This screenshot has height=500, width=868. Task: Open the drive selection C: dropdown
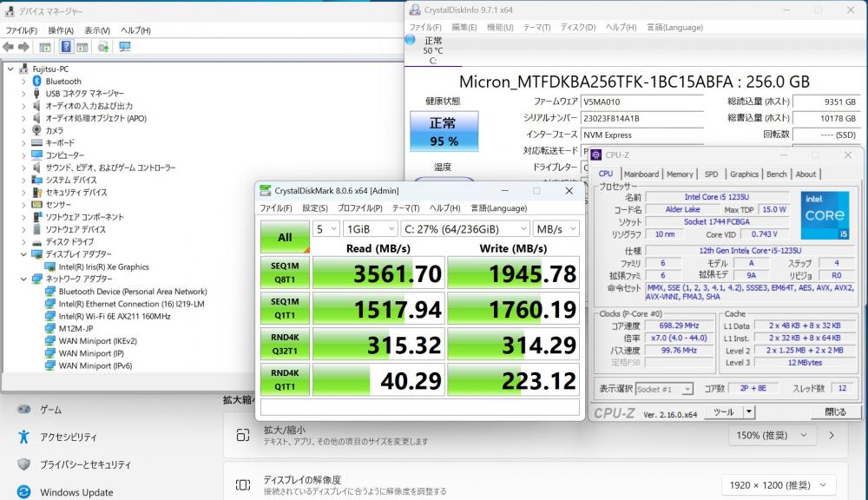464,229
